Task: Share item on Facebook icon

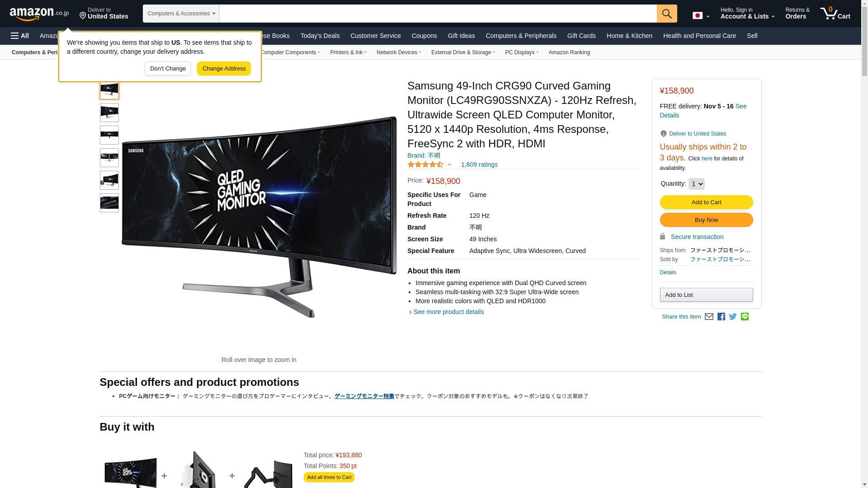Action: tap(721, 317)
